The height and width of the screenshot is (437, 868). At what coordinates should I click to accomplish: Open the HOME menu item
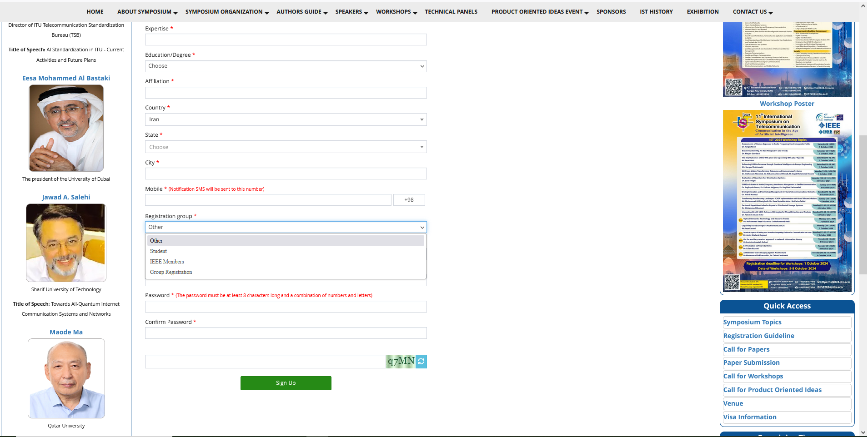point(95,12)
